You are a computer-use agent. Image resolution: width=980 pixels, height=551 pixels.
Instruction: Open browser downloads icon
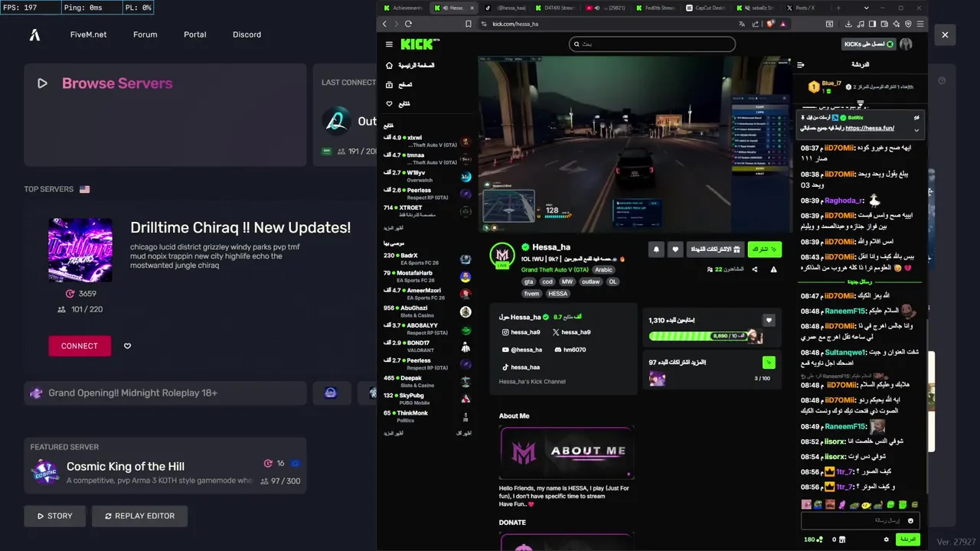849,24
